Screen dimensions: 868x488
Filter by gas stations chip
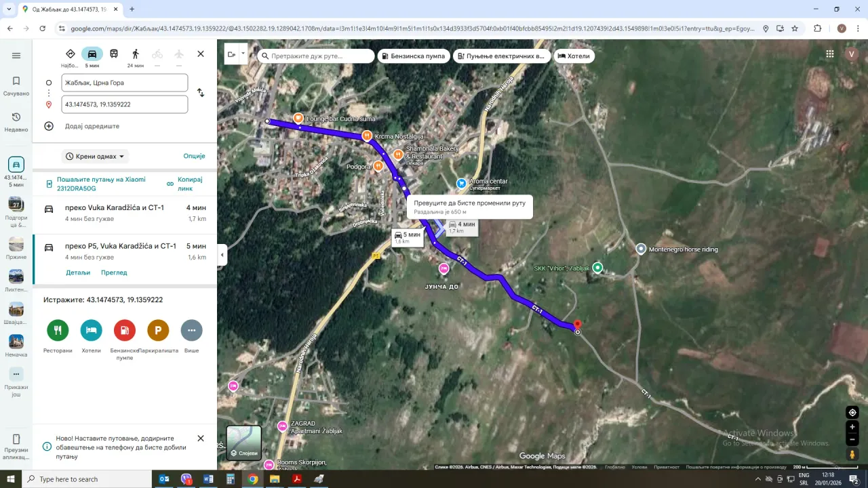tap(413, 56)
